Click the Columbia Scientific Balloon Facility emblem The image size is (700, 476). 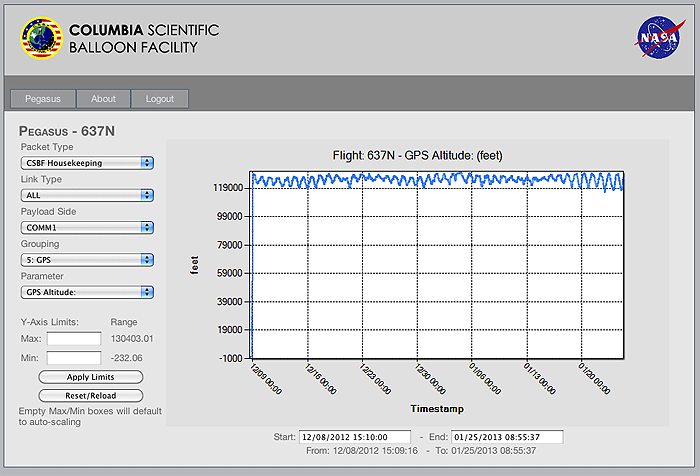pos(41,38)
